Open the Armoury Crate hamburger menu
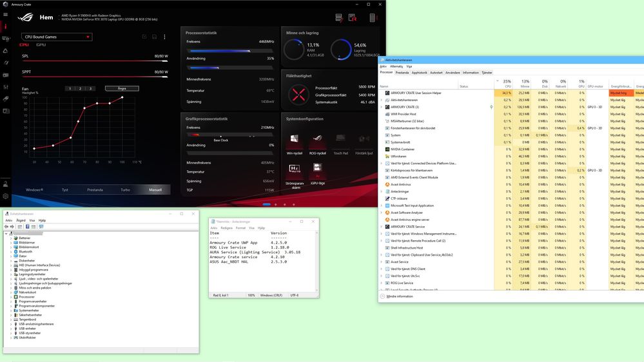The width and height of the screenshot is (644, 362). 5,14
